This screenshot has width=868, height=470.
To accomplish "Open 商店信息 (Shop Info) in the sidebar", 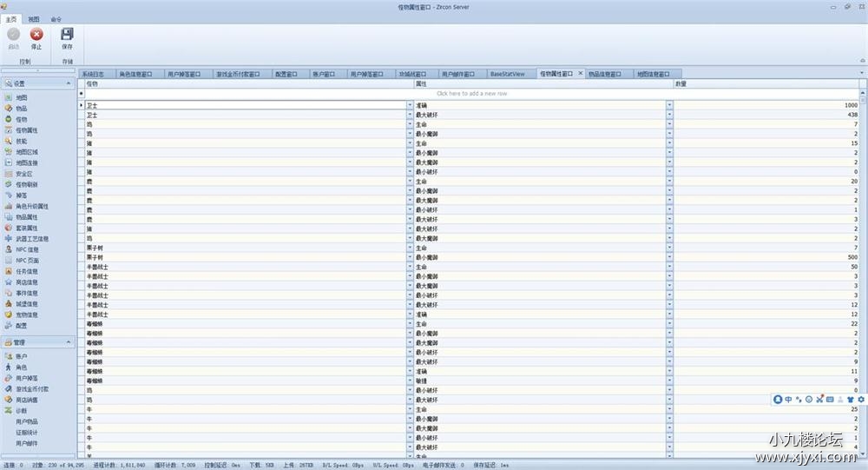I will tap(26, 282).
